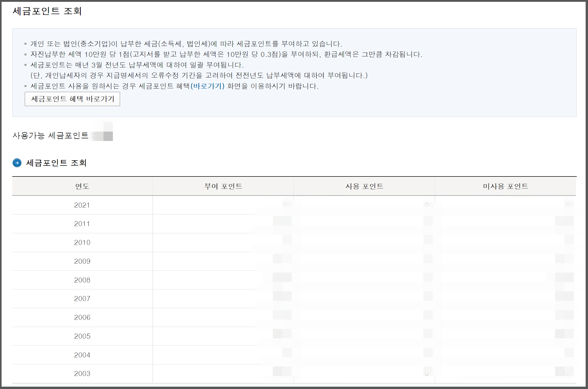Screen dimensions: 588x389
Task: Click the blue arrow icon beside 세금포인트 조회
Action: pyautogui.click(x=17, y=163)
